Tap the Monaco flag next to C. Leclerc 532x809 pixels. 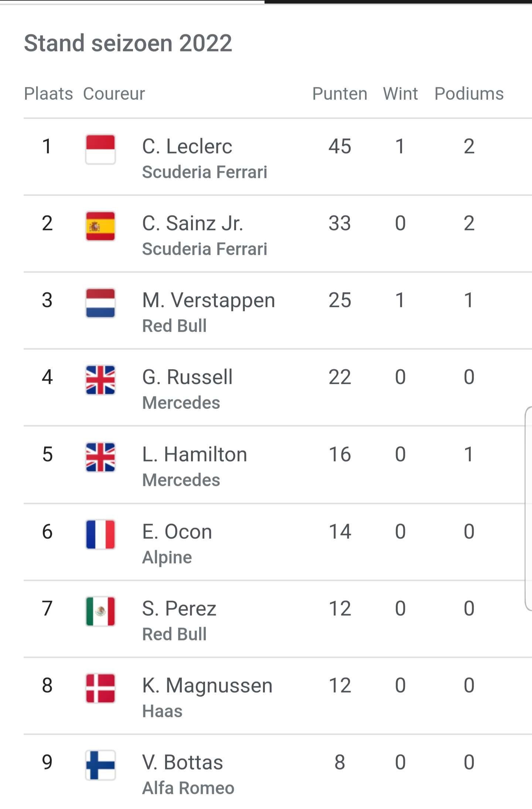[100, 149]
